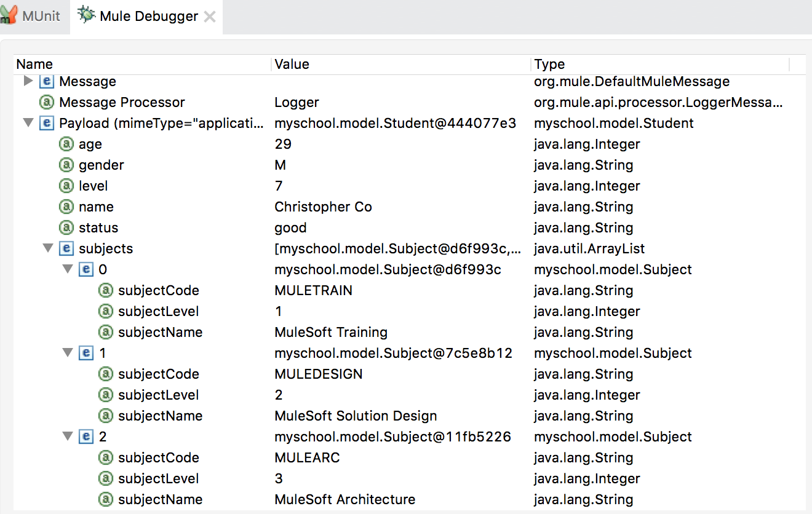Click the 'e' icon next to subjects
This screenshot has width=812, height=514.
tap(66, 248)
